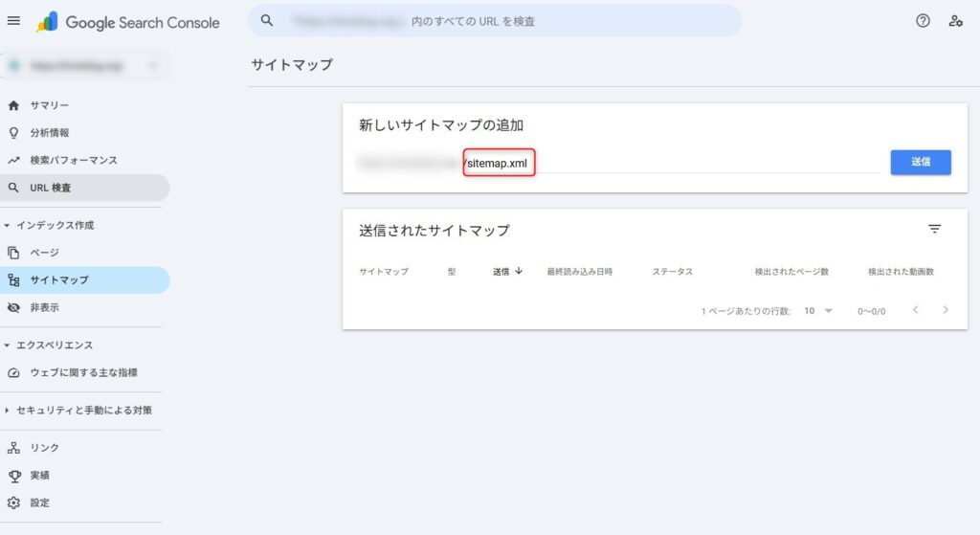Open rows per page dropdown
The height and width of the screenshot is (535, 980).
click(818, 311)
